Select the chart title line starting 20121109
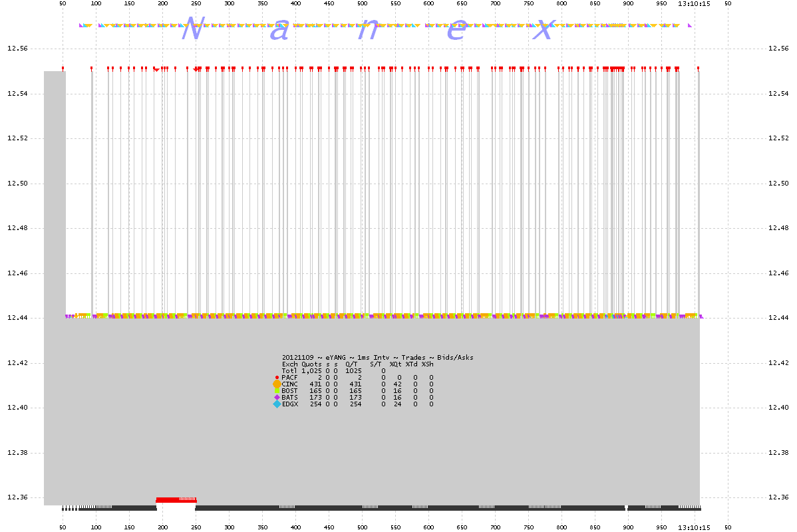This screenshot has height=532, width=797. click(378, 358)
